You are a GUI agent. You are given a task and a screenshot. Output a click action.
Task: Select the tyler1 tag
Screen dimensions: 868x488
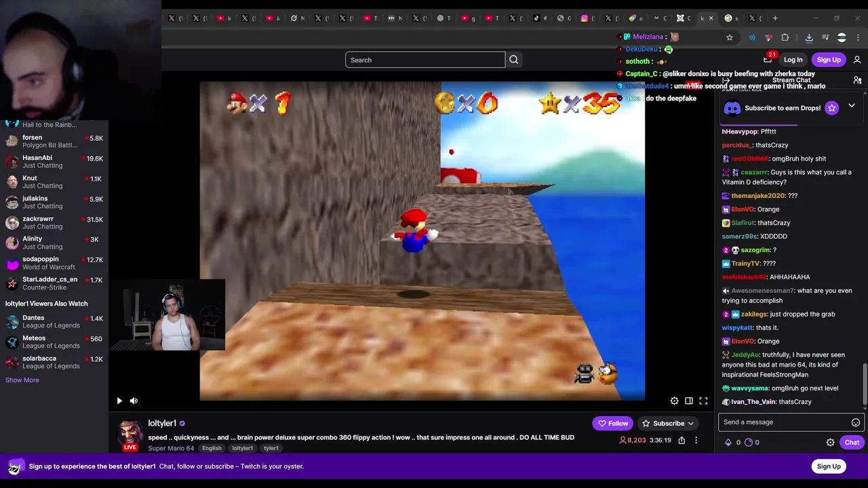[x=271, y=448]
